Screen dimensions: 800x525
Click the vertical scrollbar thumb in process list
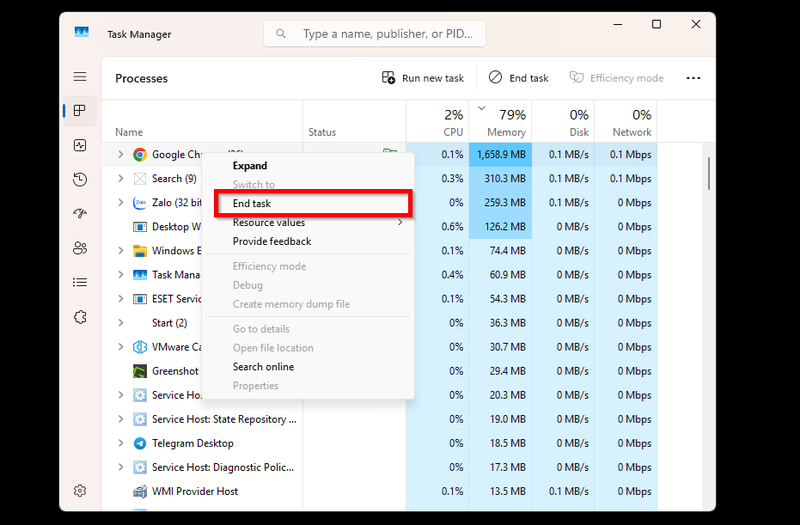[x=709, y=174]
